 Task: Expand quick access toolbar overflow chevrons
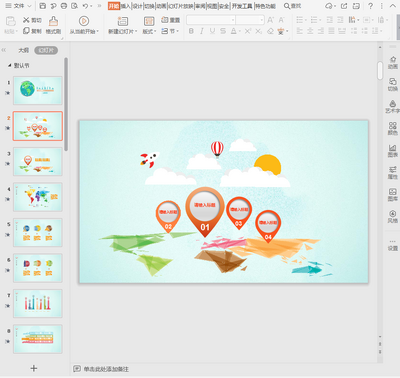(99, 6)
